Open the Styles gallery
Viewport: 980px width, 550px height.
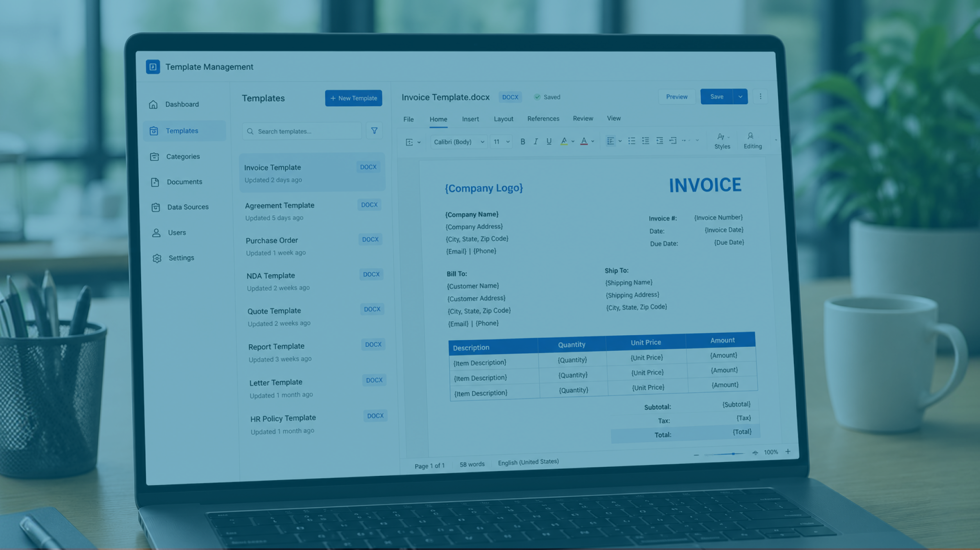pyautogui.click(x=722, y=141)
